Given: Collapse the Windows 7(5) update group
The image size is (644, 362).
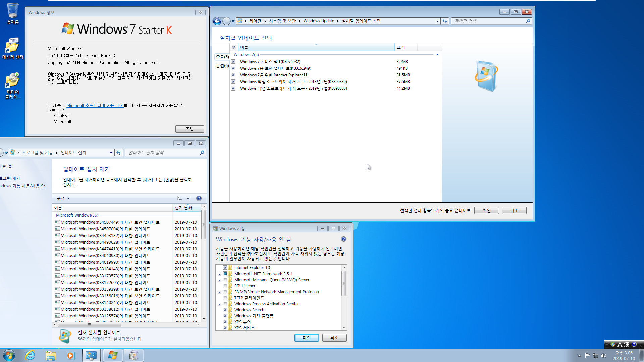Looking at the screenshot, I should pos(437,55).
